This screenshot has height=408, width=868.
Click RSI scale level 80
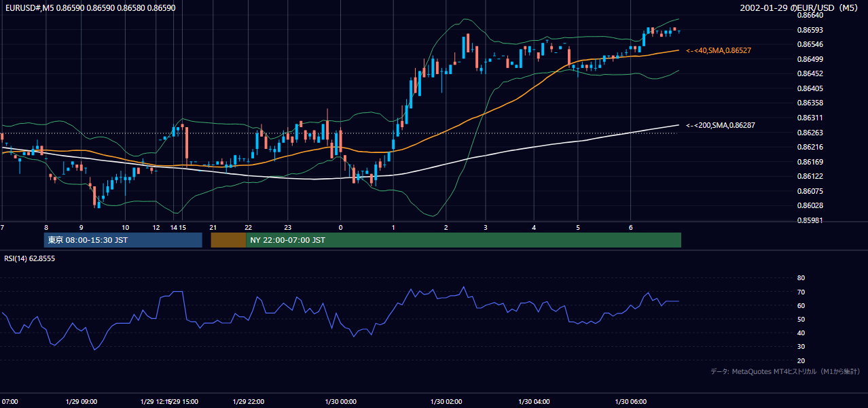click(801, 278)
